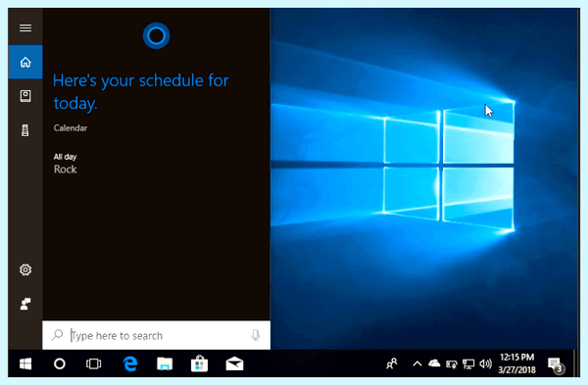Select the Cortana Home icon

25,62
